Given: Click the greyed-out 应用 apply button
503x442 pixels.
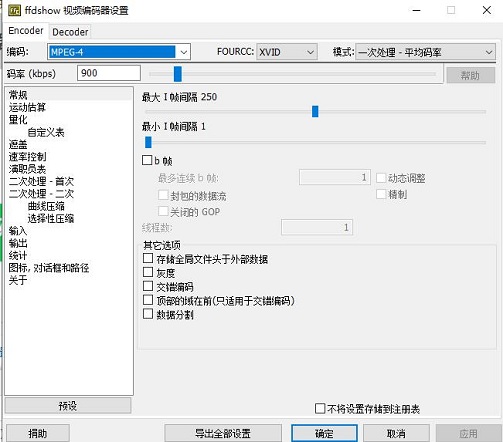Looking at the screenshot, I should coord(468,433).
